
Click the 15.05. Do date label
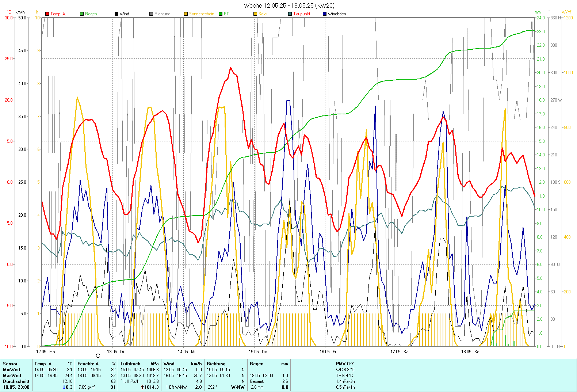pyautogui.click(x=258, y=352)
